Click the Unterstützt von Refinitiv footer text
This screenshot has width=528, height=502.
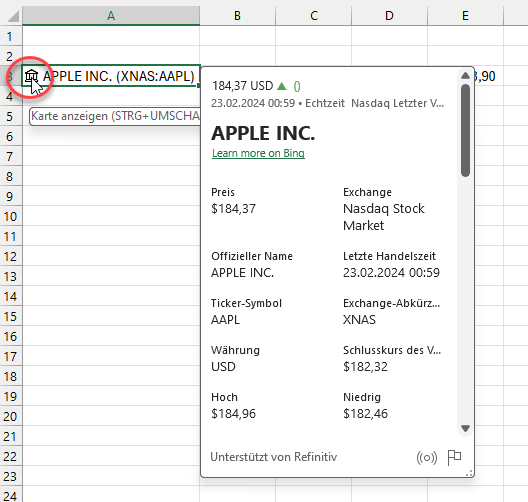273,457
